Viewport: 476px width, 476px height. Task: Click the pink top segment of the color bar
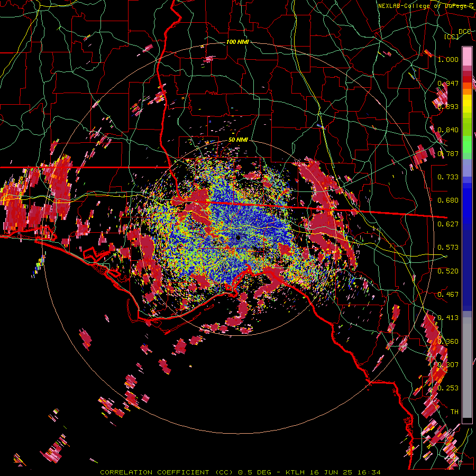pos(467,57)
